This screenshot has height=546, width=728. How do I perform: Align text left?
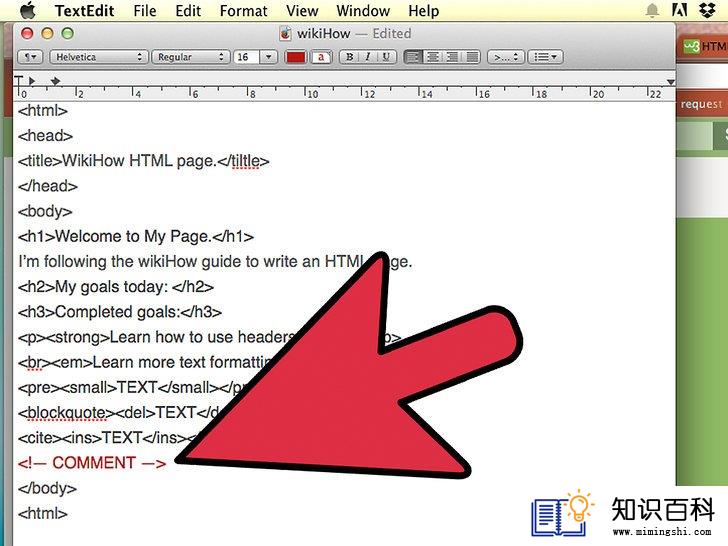pos(413,57)
